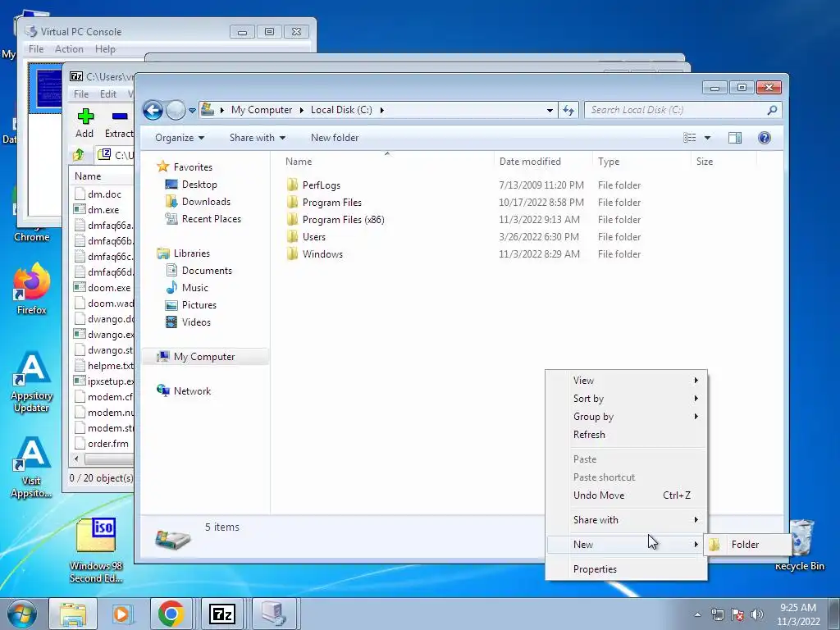Click the refresh icon next to address bar

[568, 111]
